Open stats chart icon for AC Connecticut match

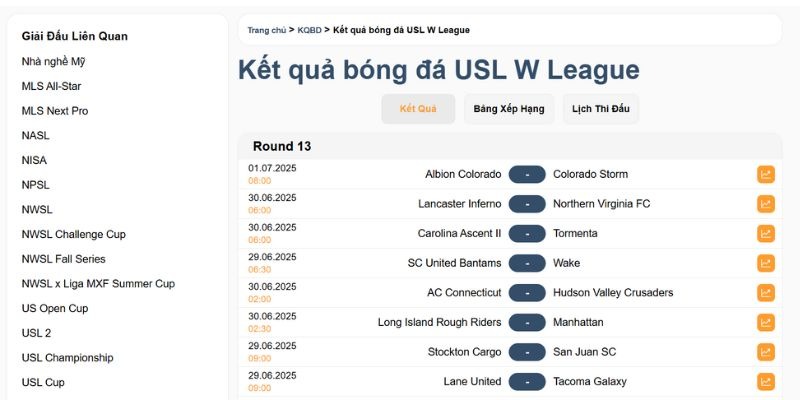click(766, 293)
